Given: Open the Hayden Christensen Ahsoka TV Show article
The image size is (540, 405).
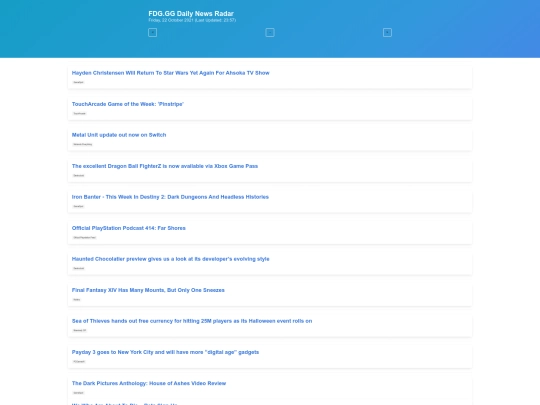Looking at the screenshot, I should [170, 73].
